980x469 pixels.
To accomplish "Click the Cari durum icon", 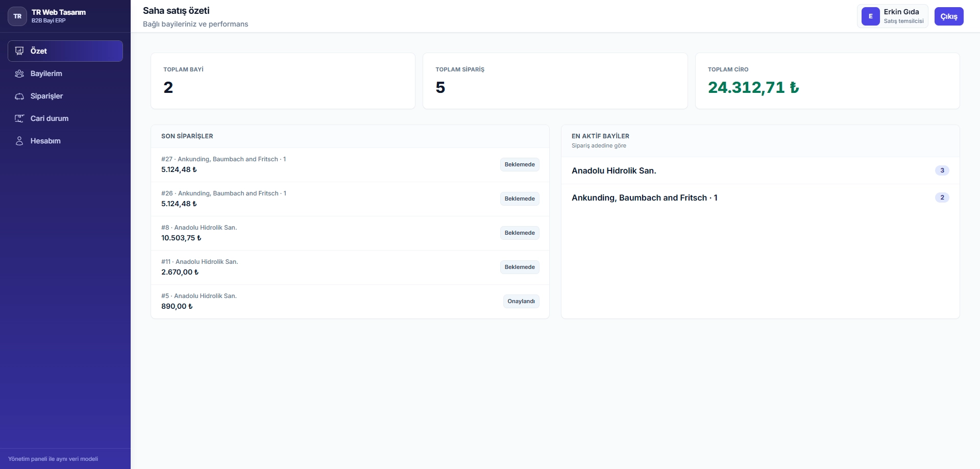I will [19, 118].
